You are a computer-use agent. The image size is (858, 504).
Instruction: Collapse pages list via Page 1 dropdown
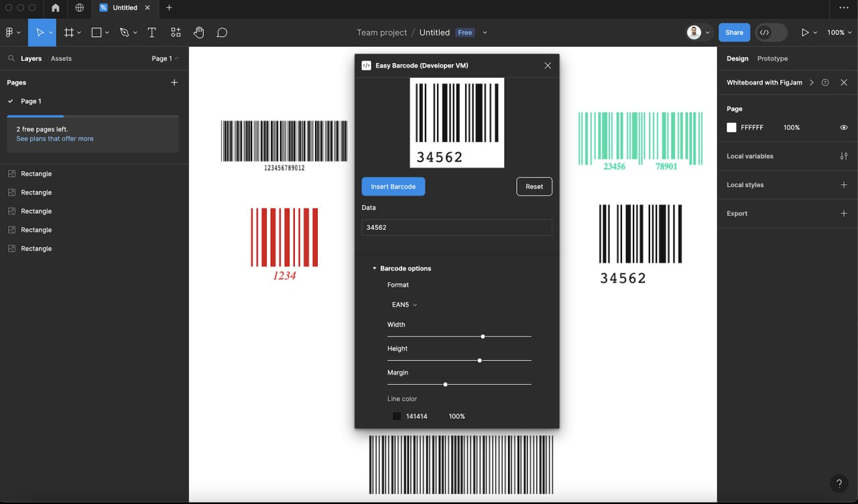(x=165, y=58)
